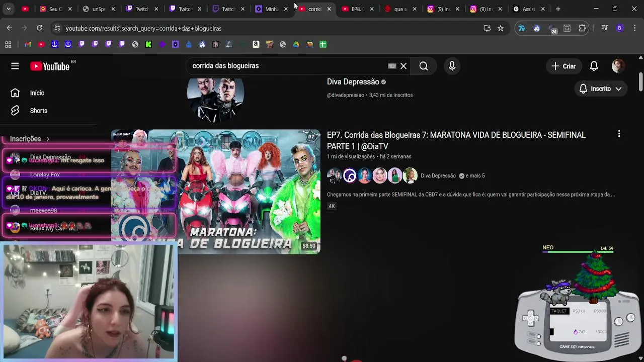Viewport: 644px width, 362px height.
Task: Open the video's three-dot action menu
Action: pos(619,134)
